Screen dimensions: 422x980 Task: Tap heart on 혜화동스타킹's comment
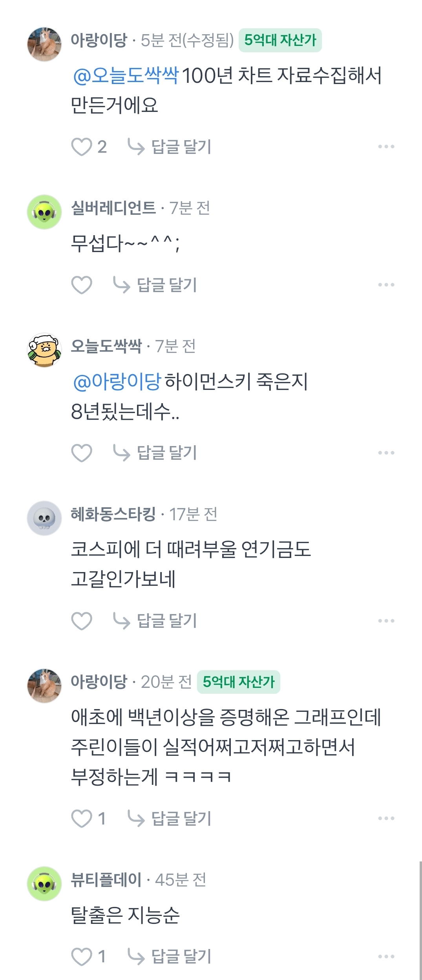click(x=81, y=621)
